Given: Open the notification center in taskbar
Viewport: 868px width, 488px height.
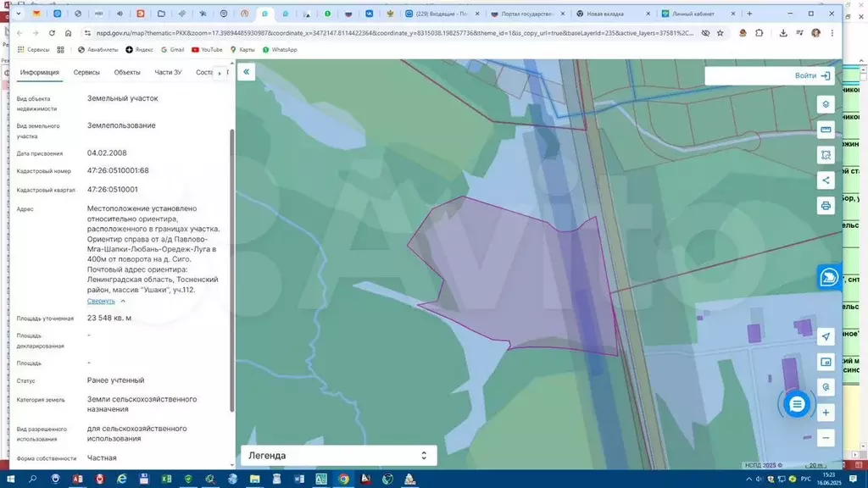Looking at the screenshot, I should pos(853,479).
